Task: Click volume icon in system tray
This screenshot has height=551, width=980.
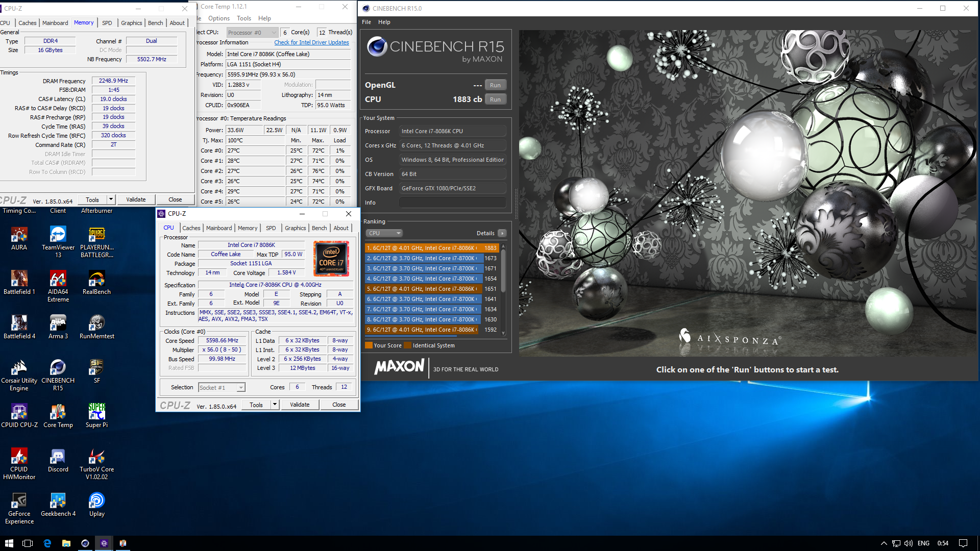Action: tap(909, 543)
